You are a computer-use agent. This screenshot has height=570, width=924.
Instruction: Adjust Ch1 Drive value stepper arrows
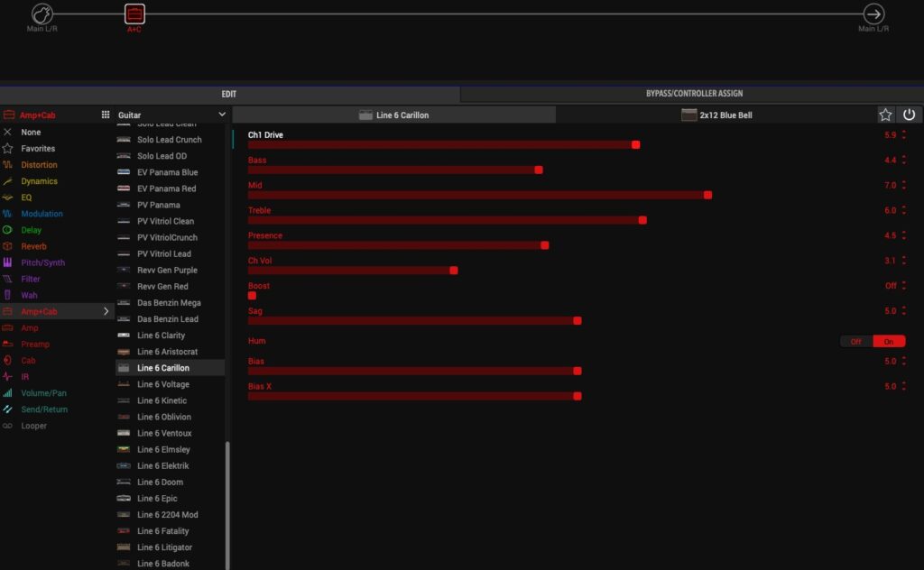point(904,135)
